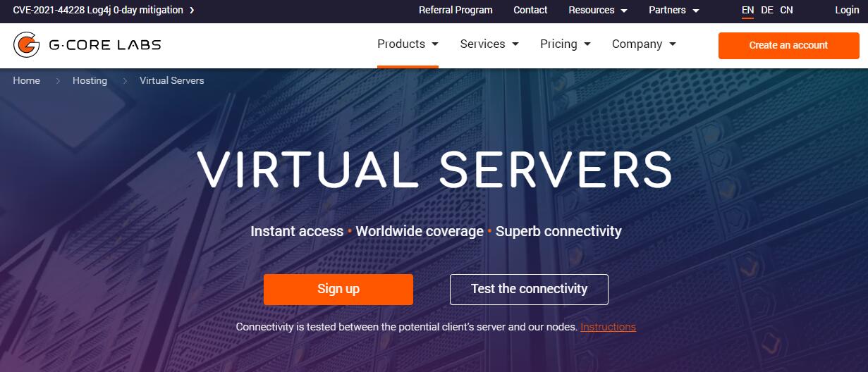Click the VIRTUAL SERVERS heading
Viewport: 868px width, 372px height.
click(434, 170)
